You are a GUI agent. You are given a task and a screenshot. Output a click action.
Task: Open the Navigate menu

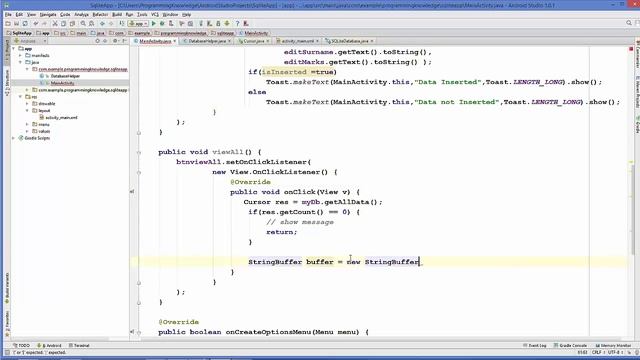pos(48,14)
